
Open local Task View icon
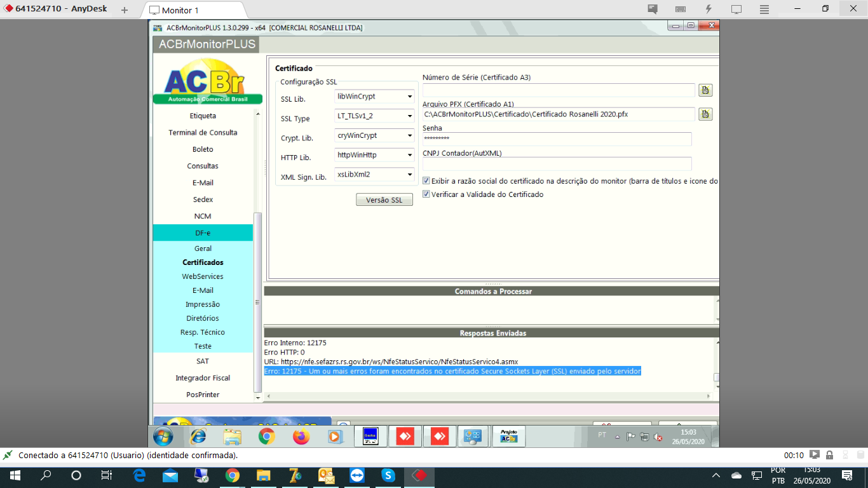pos(107,475)
